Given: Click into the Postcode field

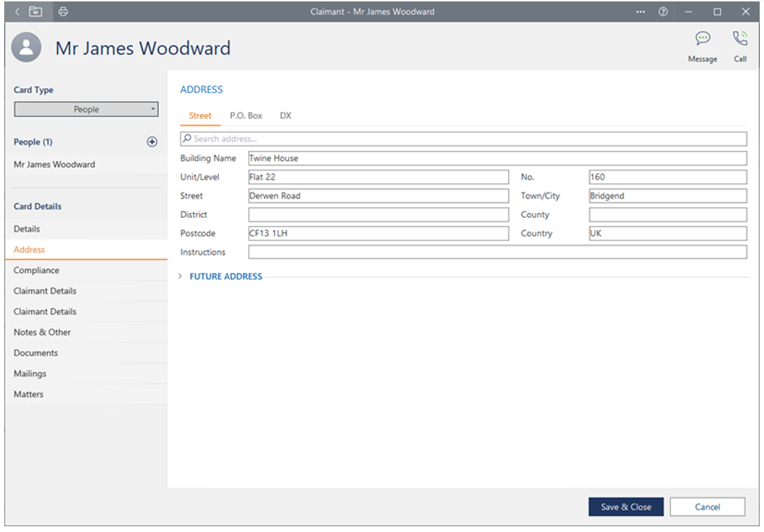Looking at the screenshot, I should coord(378,234).
